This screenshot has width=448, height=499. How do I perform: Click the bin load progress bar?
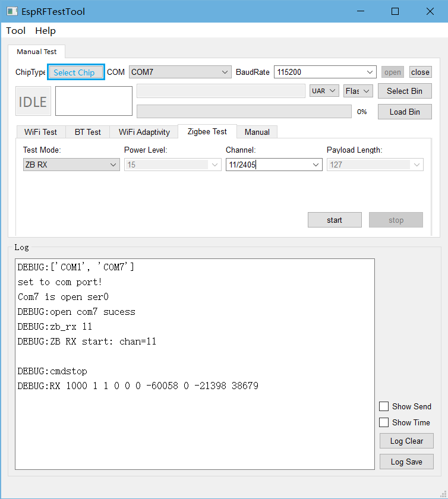click(x=244, y=112)
